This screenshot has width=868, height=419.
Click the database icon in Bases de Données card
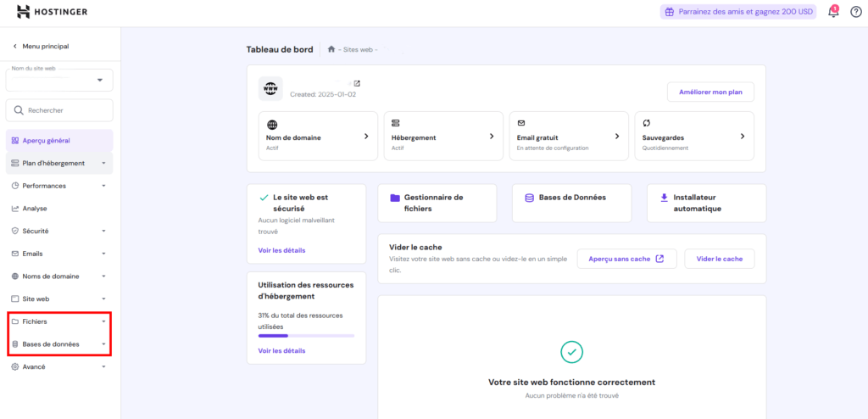point(529,198)
